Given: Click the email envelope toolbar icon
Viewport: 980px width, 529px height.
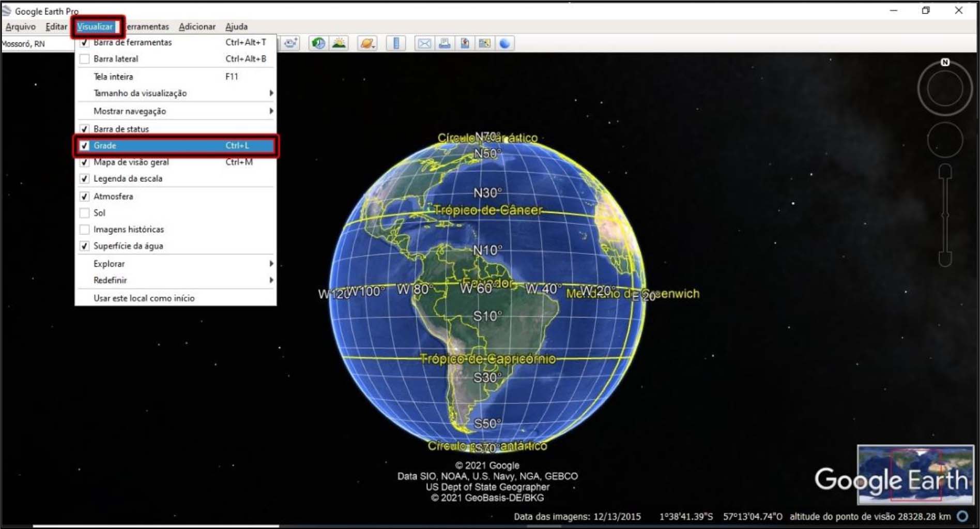Looking at the screenshot, I should point(424,43).
